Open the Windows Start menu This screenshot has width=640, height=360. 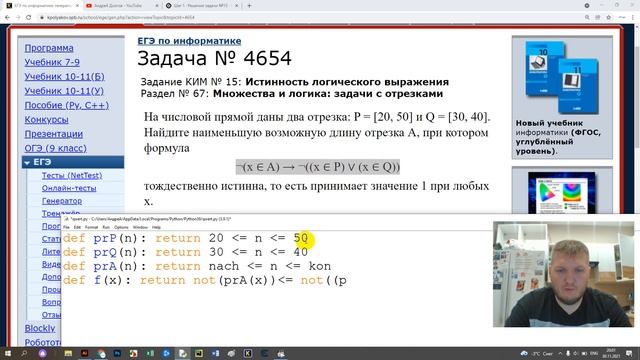8,353
